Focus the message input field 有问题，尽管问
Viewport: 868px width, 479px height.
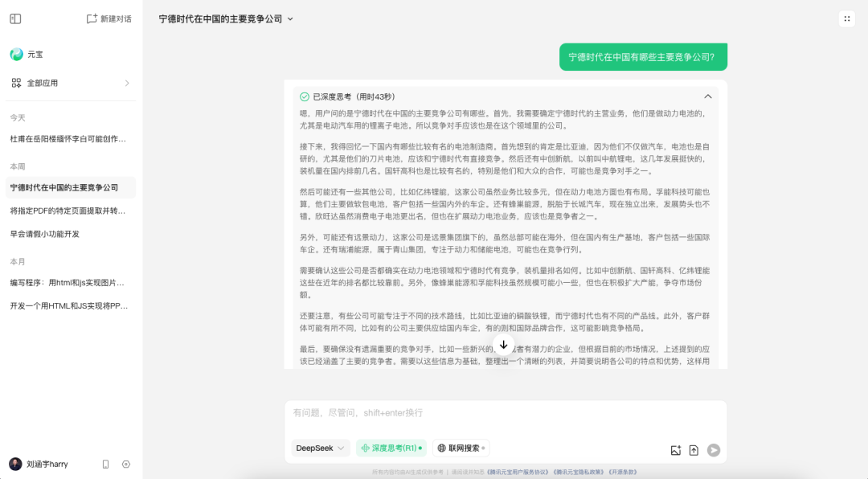point(505,413)
